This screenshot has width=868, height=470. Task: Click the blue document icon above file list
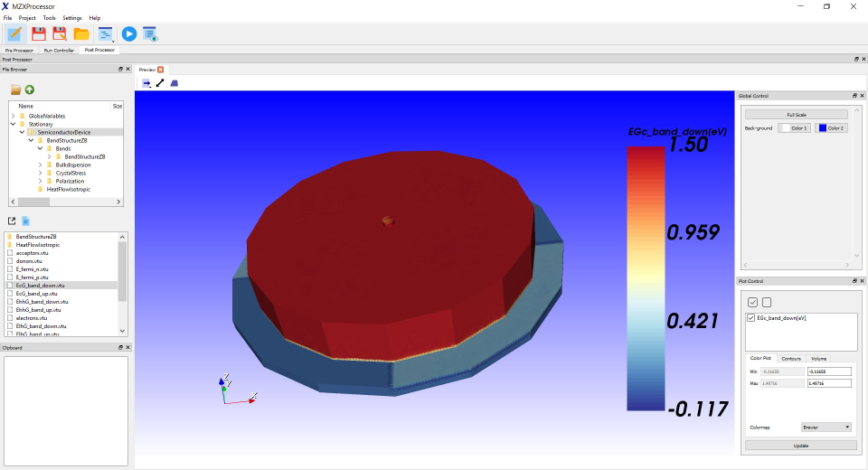tap(25, 221)
